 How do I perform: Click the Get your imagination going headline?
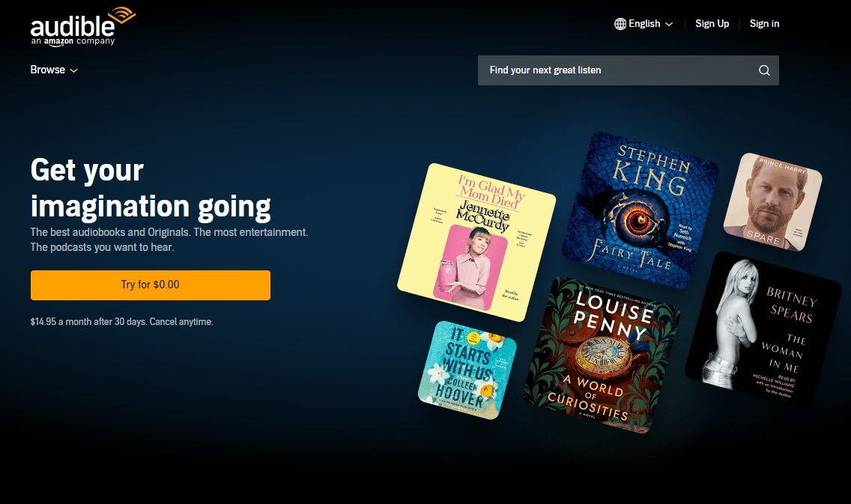151,188
